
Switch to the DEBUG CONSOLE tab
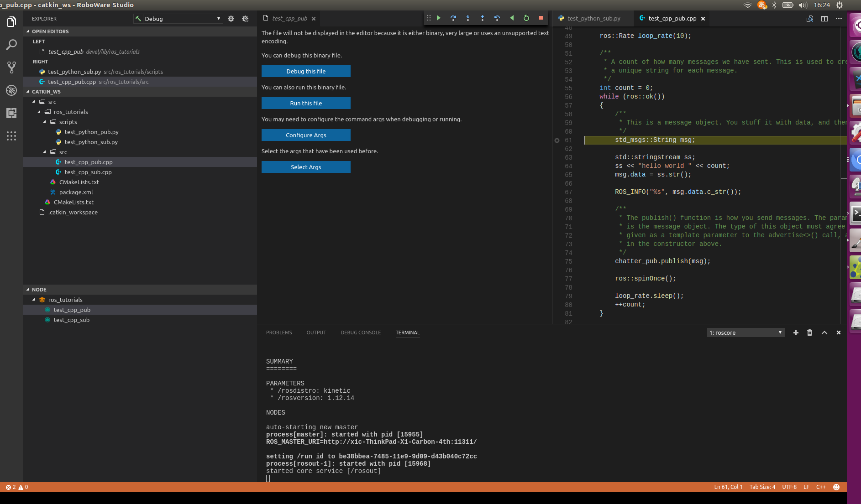pyautogui.click(x=361, y=333)
